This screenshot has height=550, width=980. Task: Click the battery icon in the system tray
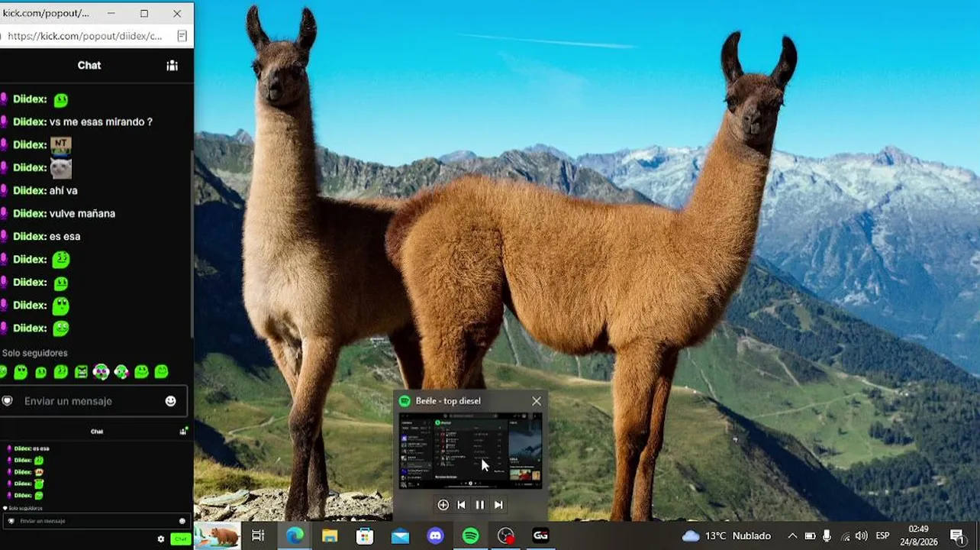[x=810, y=536]
